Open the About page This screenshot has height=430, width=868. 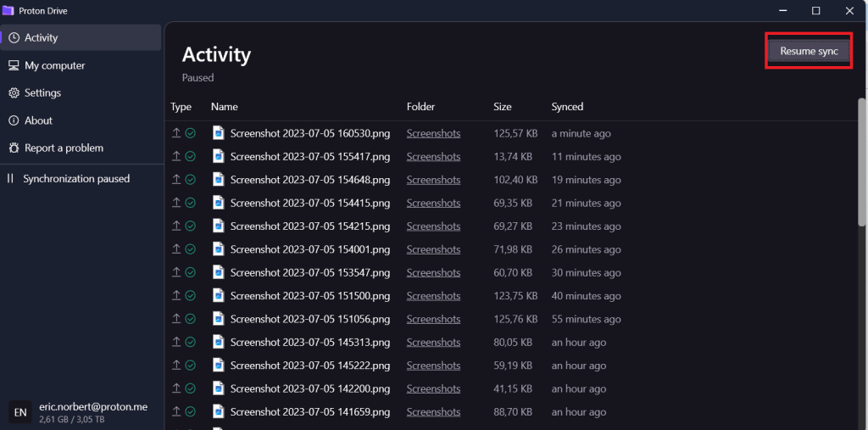[81, 120]
